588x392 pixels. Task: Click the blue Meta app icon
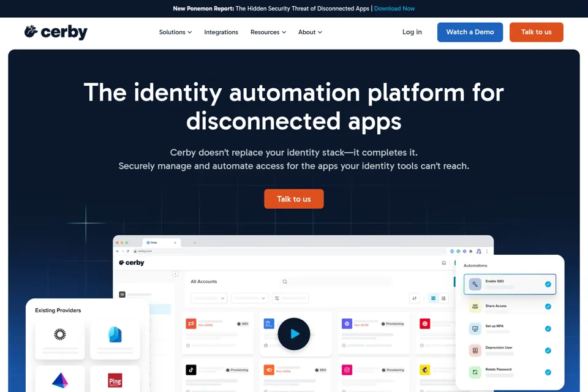tap(269, 323)
